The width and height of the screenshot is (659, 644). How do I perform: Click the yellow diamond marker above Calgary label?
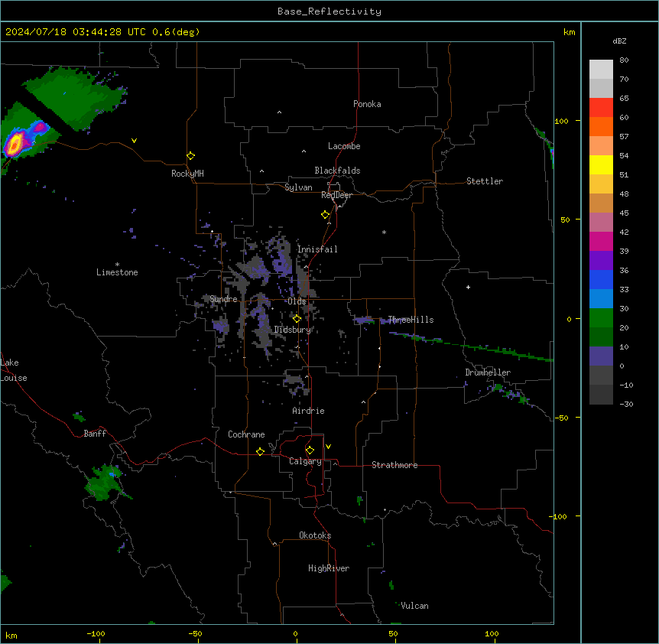pyautogui.click(x=310, y=450)
